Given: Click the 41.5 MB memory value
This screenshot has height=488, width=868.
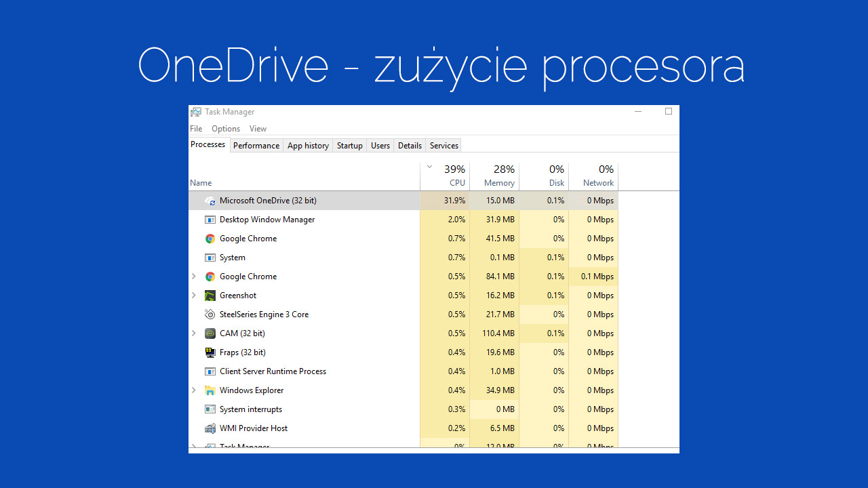Looking at the screenshot, I should [500, 239].
